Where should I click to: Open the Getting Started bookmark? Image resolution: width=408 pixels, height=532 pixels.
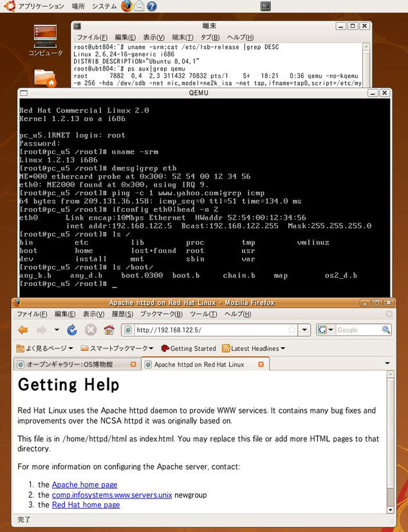[189, 348]
